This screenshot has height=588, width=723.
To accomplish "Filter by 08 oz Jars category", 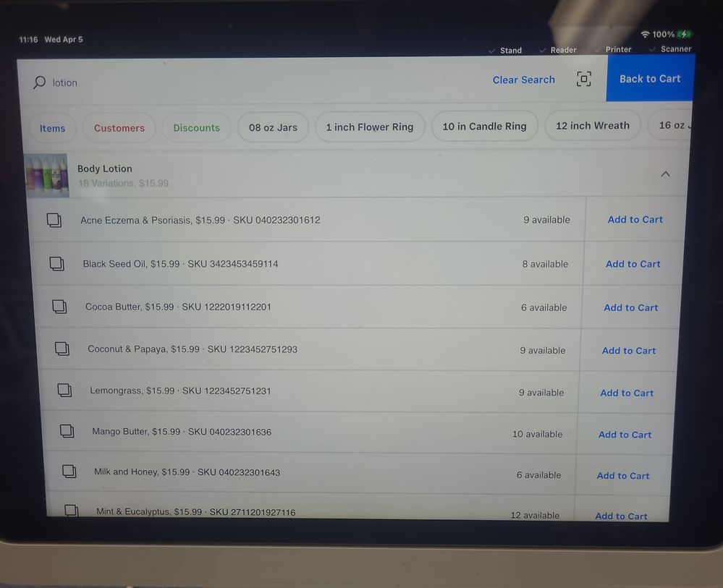I will (x=273, y=127).
